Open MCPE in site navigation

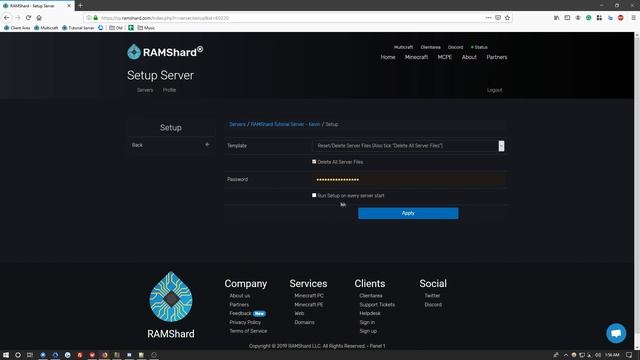coord(444,57)
